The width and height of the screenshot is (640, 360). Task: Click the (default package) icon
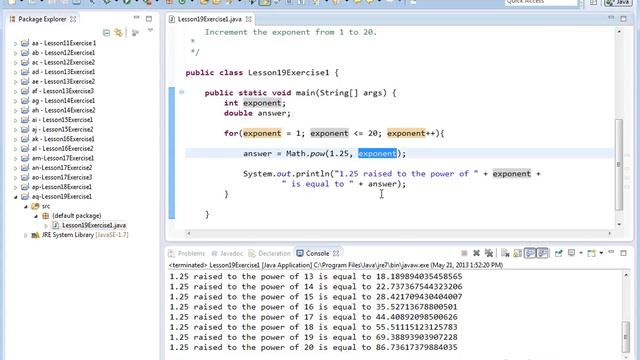click(46, 216)
